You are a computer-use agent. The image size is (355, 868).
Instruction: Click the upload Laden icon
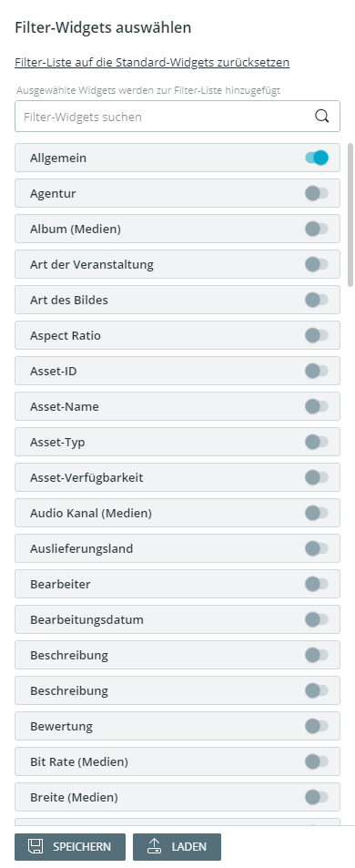[154, 846]
